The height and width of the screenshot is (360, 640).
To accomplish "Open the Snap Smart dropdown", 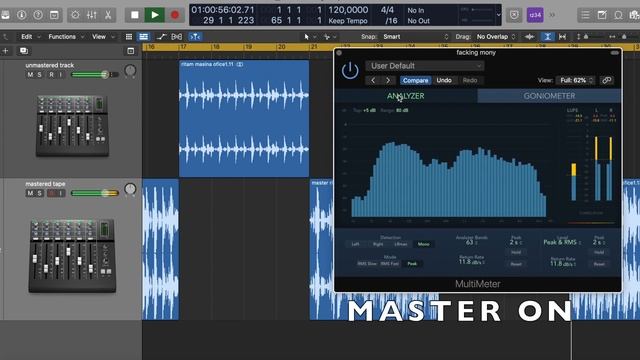I will pos(416,37).
